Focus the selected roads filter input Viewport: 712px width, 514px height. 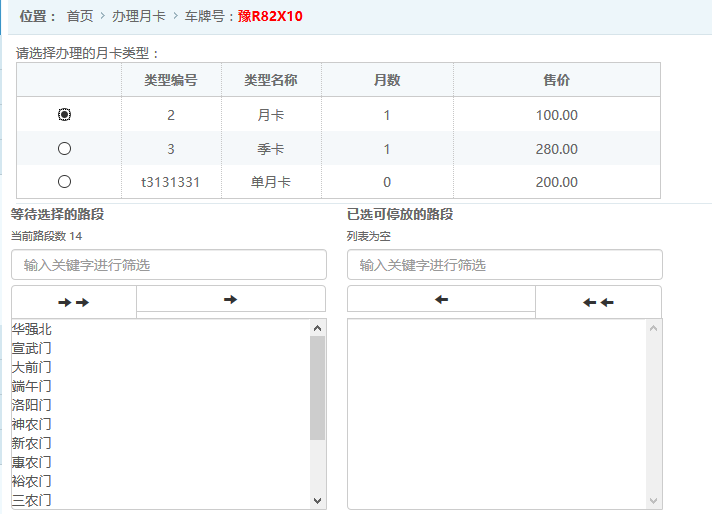(504, 265)
